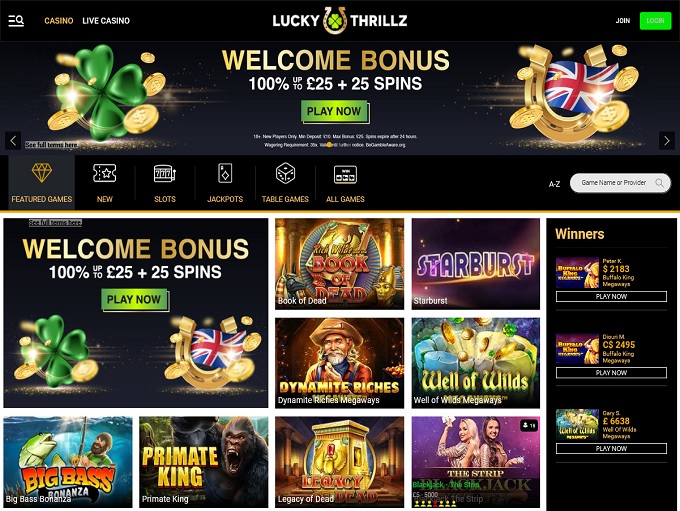This screenshot has height=511, width=680.
Task: Click the Lucky Thrillz horseshoe logo
Action: pos(335,20)
